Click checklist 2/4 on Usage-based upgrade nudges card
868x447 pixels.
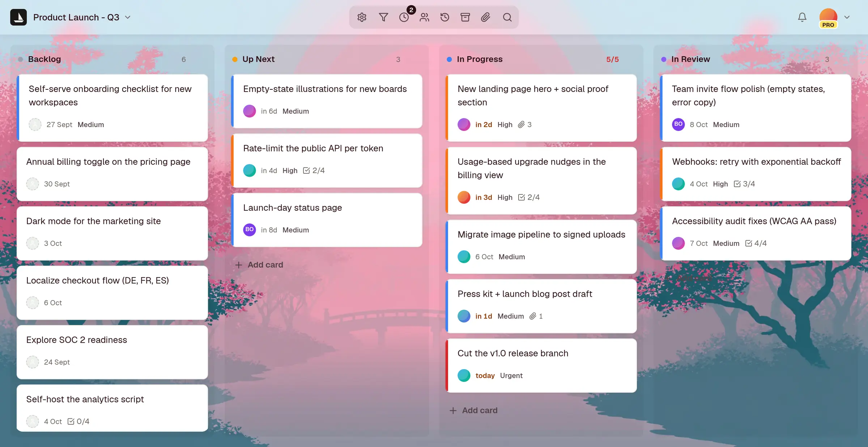[x=529, y=197]
